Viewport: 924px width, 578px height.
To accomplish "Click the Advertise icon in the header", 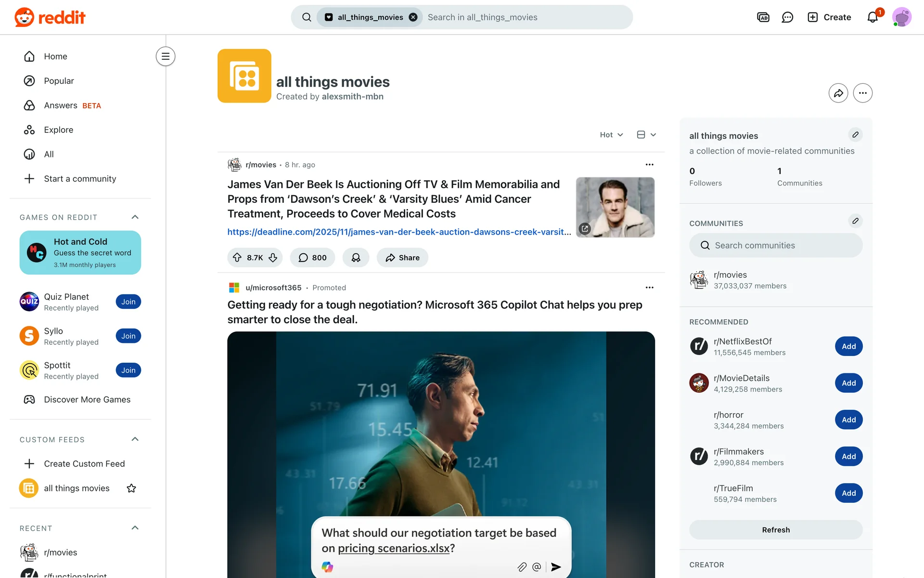I will click(763, 17).
